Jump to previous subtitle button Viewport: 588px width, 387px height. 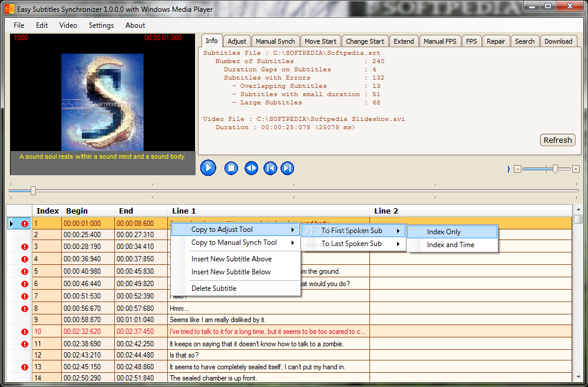coord(270,168)
